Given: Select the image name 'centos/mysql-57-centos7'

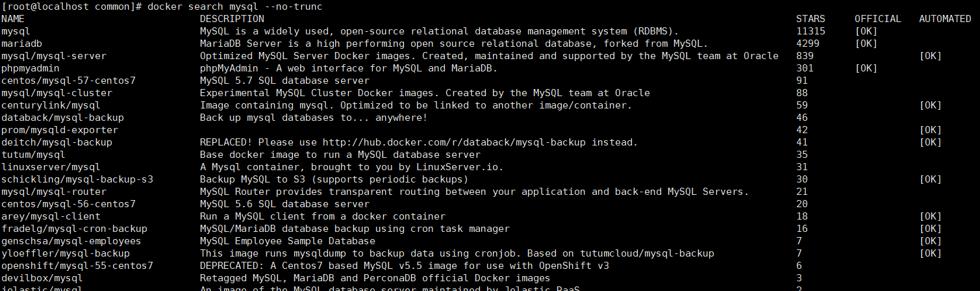Looking at the screenshot, I should coord(68,81).
